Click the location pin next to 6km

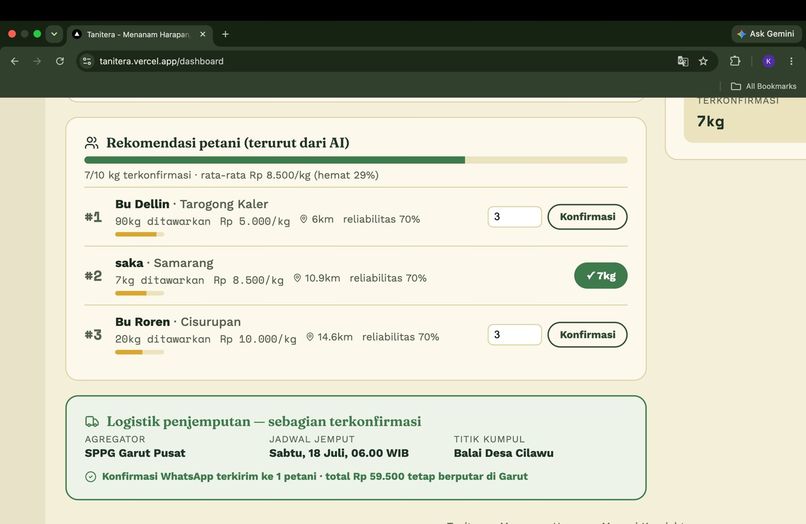[303, 219]
